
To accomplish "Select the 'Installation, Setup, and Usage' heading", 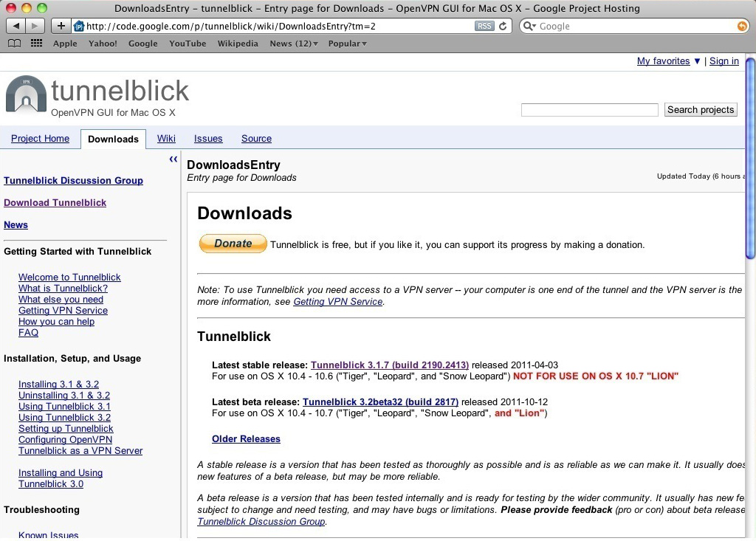I will (72, 358).
